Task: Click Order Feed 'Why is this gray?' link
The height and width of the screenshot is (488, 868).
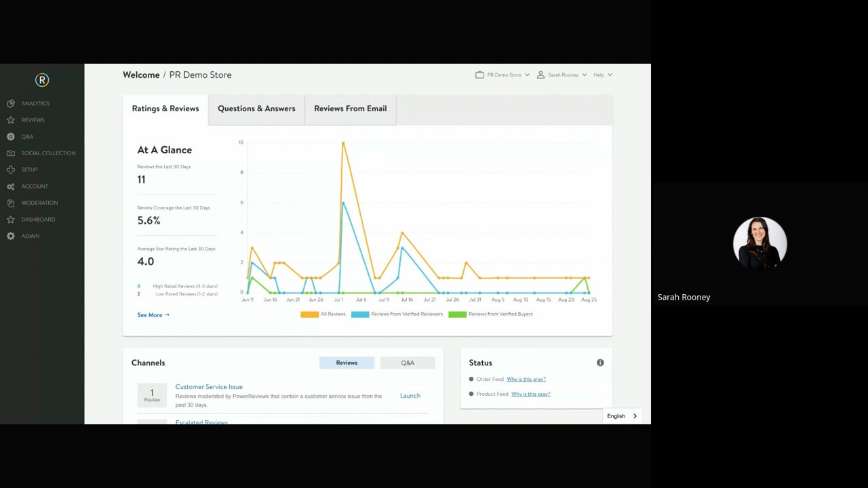Action: click(526, 380)
